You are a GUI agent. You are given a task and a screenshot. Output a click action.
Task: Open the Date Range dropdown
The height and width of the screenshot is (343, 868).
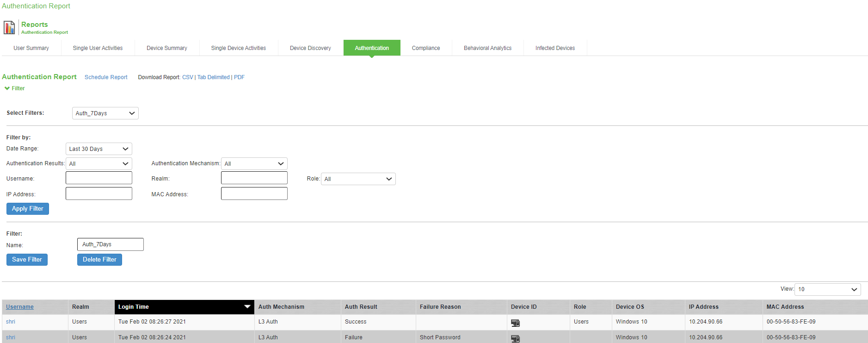[98, 149]
